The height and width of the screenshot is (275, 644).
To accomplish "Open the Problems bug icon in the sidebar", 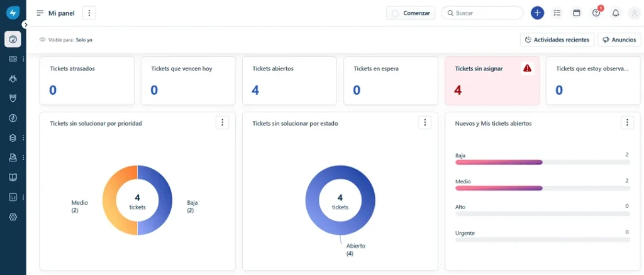I will coord(13,78).
